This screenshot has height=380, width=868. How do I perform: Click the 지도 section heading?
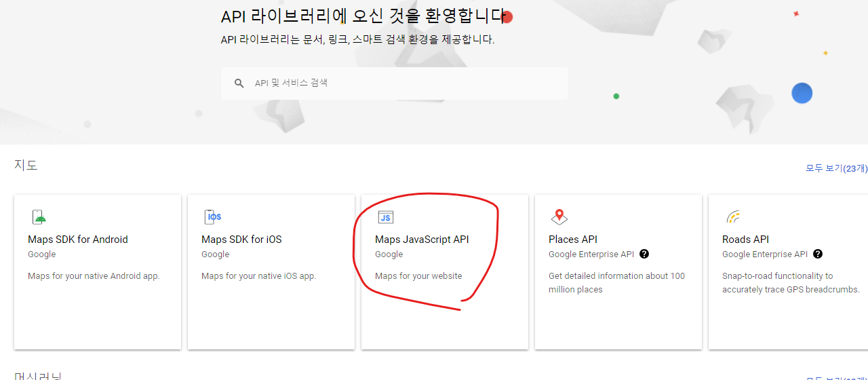[x=26, y=165]
